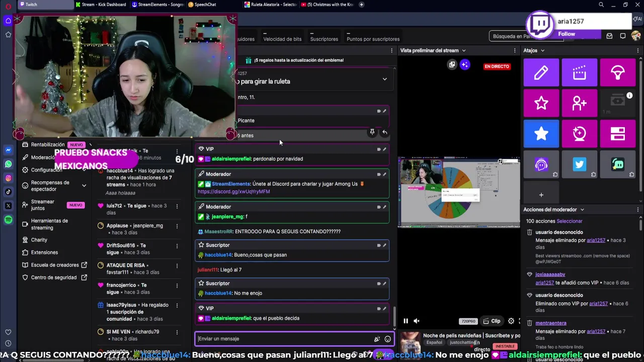The image size is (644, 362).
Task: Open the bits icon in chat input
Action: (377, 339)
